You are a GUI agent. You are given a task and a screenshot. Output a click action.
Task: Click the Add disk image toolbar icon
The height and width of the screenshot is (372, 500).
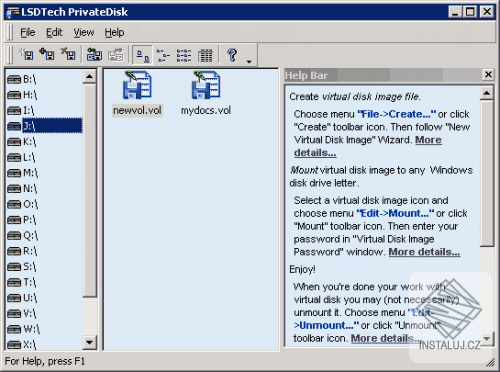point(47,54)
